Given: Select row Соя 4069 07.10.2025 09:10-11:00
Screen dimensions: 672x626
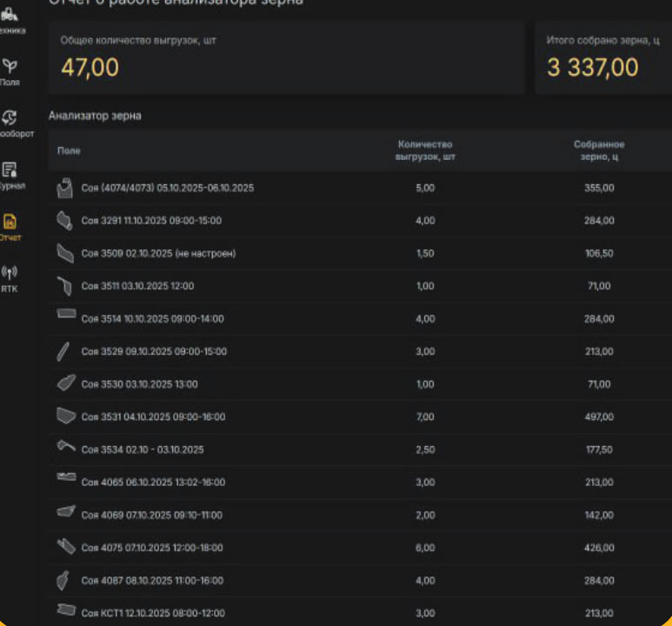Looking at the screenshot, I should tap(360, 515).
